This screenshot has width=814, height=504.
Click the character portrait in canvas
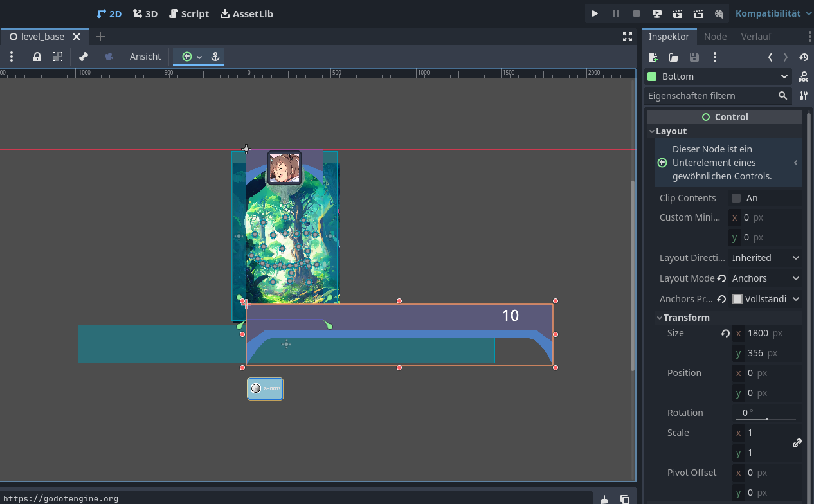[284, 168]
